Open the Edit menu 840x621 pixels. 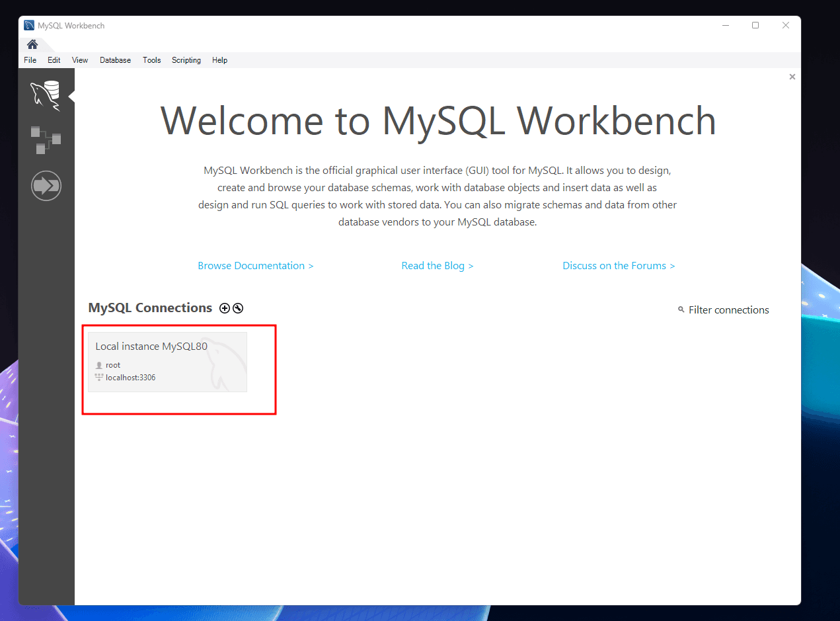click(x=54, y=60)
